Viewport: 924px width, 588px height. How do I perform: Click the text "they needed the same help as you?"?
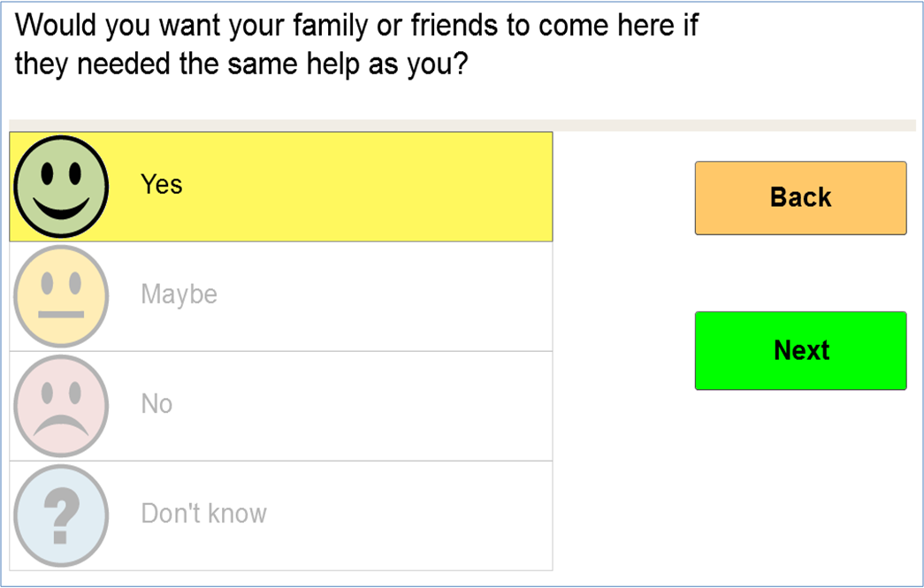point(241,64)
